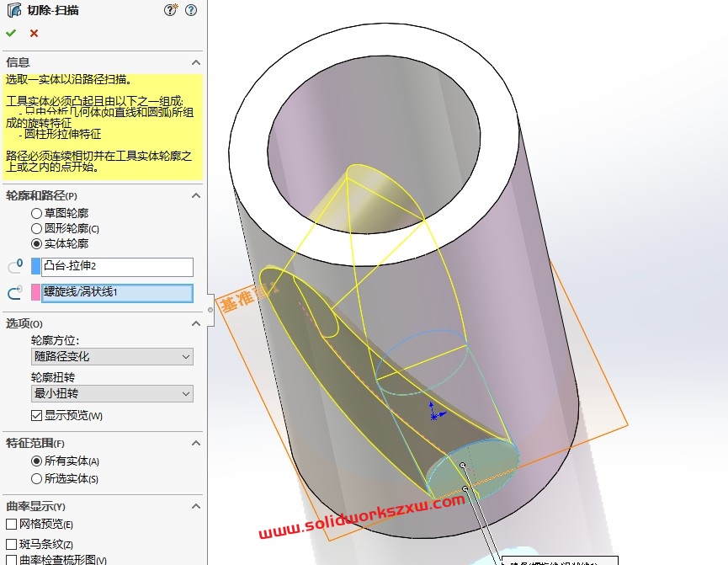The width and height of the screenshot is (728, 565).
Task: Accept the sweep cut with the green checkmark
Action: coord(11,34)
